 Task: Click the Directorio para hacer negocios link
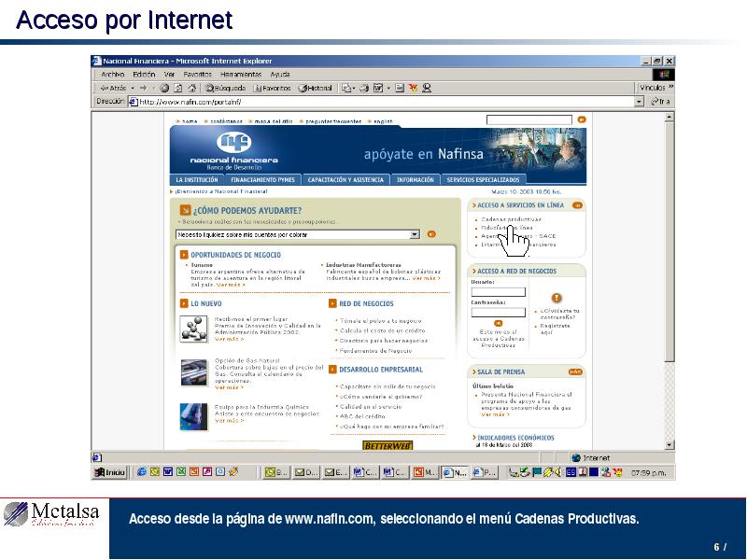click(x=384, y=341)
